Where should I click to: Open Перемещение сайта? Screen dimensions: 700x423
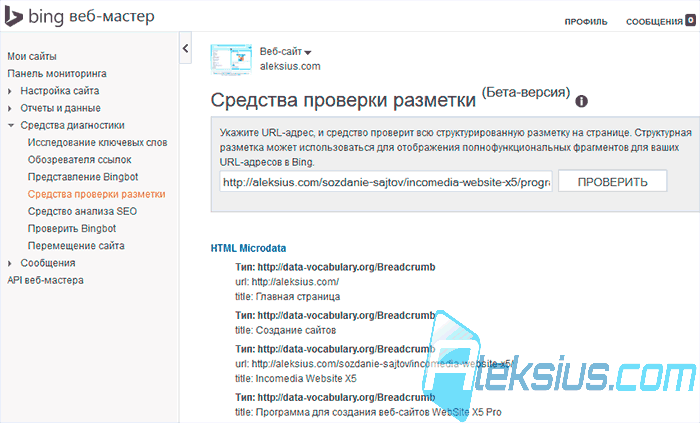tap(76, 246)
